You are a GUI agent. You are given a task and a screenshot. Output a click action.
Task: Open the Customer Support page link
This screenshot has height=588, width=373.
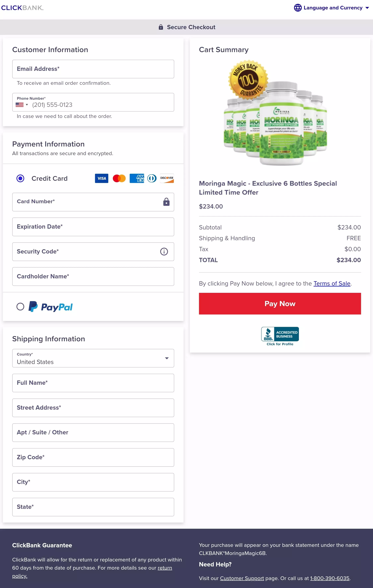[242, 578]
